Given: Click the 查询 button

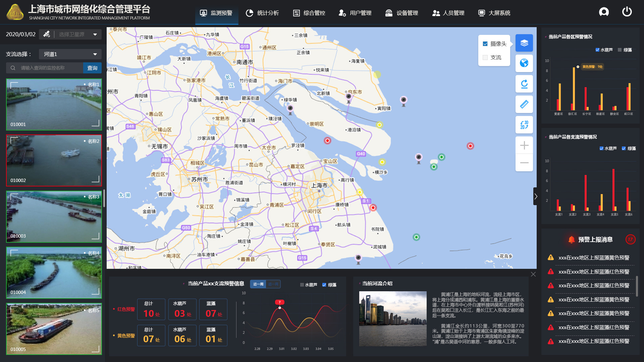Looking at the screenshot, I should (x=92, y=68).
